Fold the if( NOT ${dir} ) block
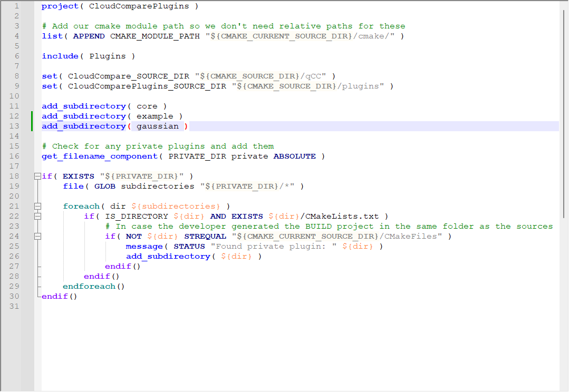 coord(37,237)
